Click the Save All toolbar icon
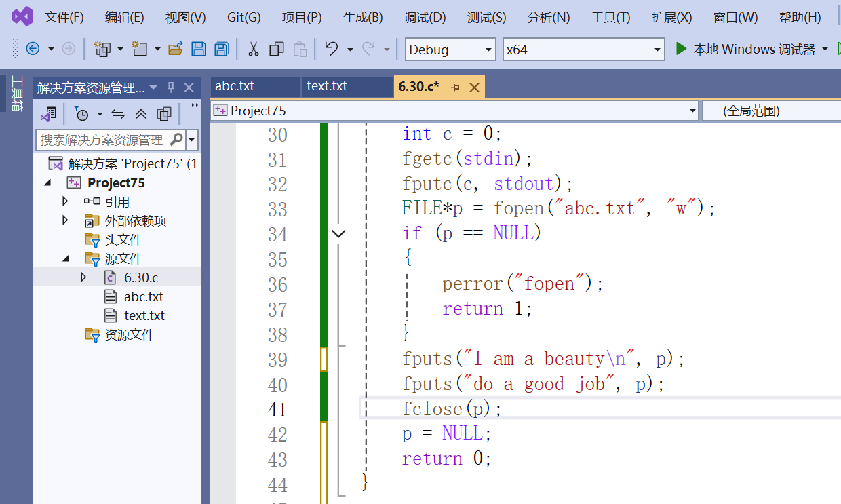The height and width of the screenshot is (504, 841). [221, 49]
